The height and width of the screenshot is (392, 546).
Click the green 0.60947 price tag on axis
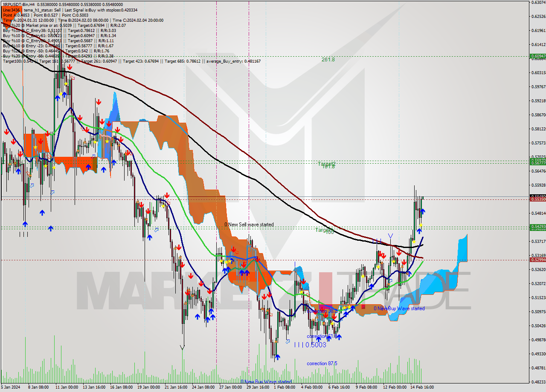(537, 56)
